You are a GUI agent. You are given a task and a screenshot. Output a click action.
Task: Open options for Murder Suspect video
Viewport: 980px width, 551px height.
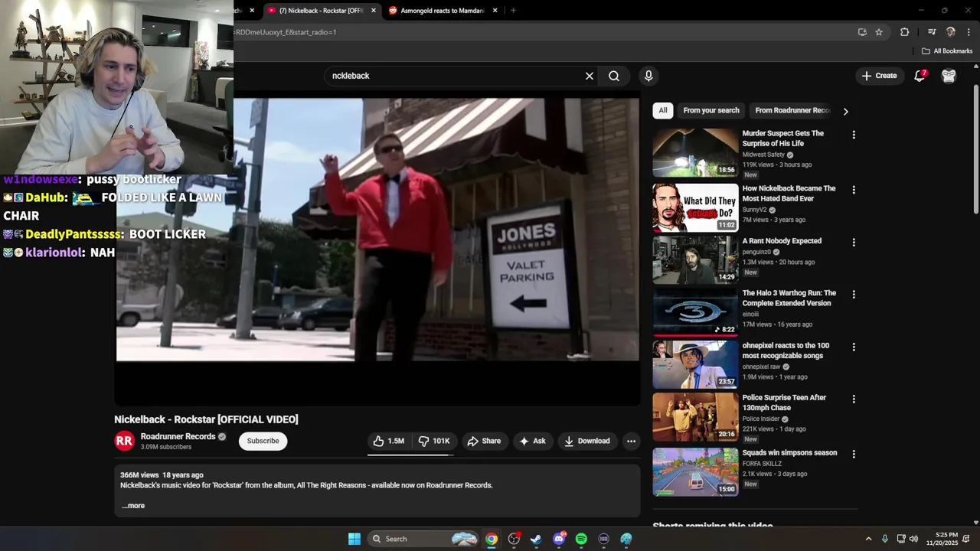point(854,135)
